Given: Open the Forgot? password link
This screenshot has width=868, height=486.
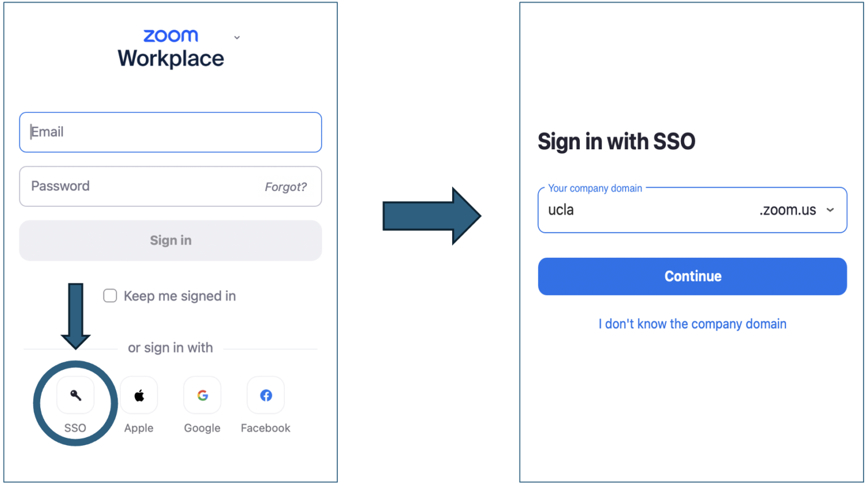Looking at the screenshot, I should [285, 187].
